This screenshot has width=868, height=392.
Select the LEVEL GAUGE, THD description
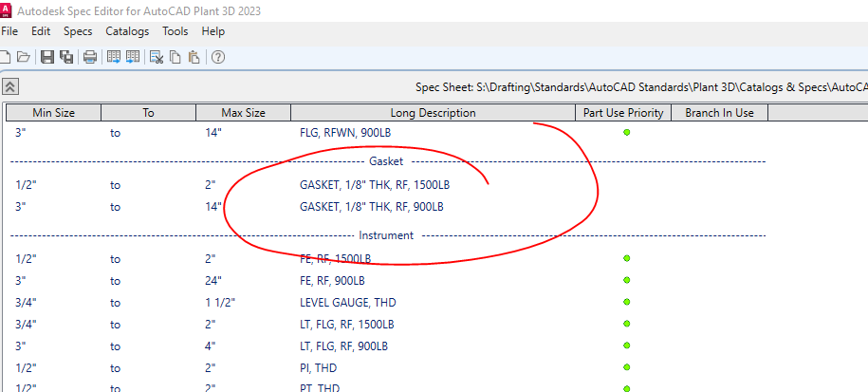[347, 302]
